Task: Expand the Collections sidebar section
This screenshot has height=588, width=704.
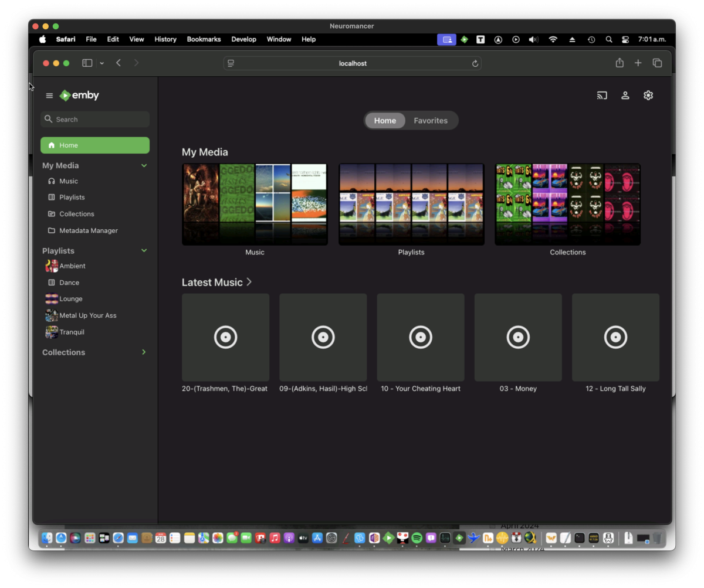Action: point(144,352)
